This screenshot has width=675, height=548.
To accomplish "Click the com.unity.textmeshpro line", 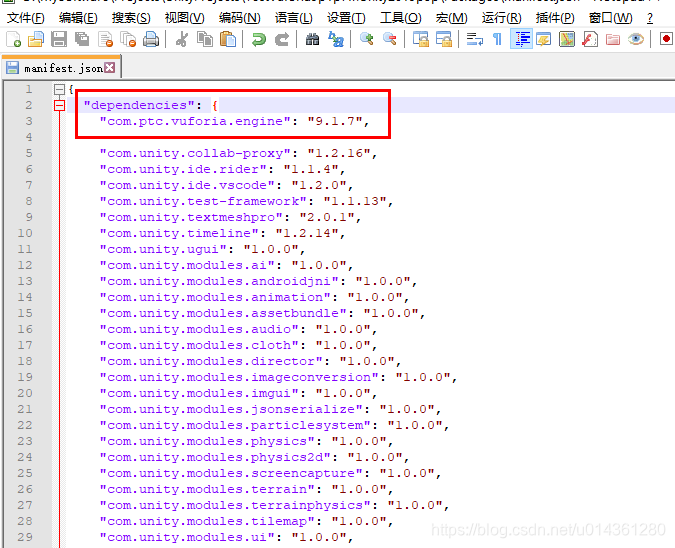I will 230,217.
